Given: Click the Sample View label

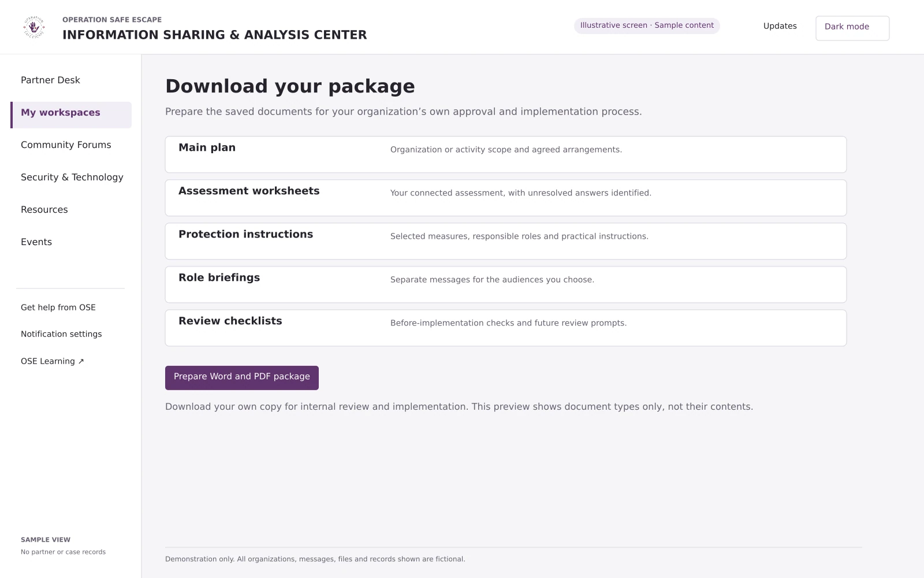Looking at the screenshot, I should click(46, 540).
